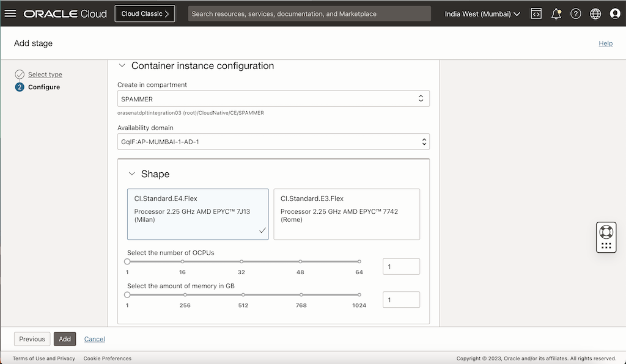Image resolution: width=626 pixels, height=364 pixels.
Task: Click the resources search field
Action: 309,13
